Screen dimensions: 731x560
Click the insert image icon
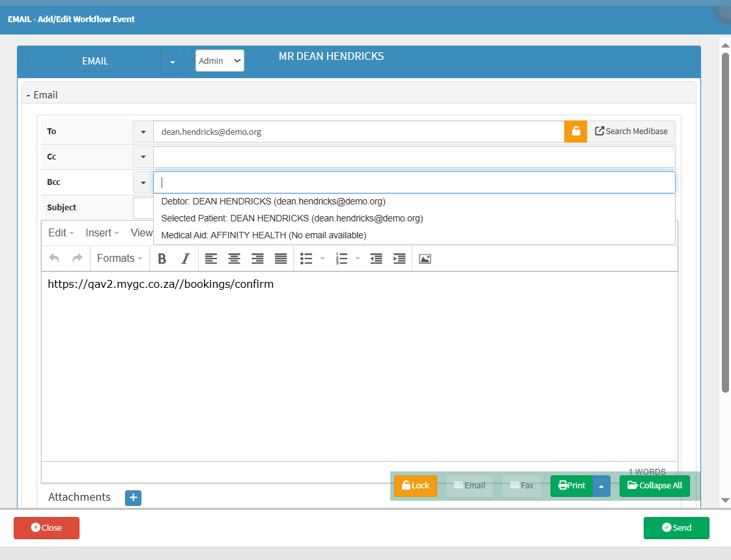(x=425, y=259)
